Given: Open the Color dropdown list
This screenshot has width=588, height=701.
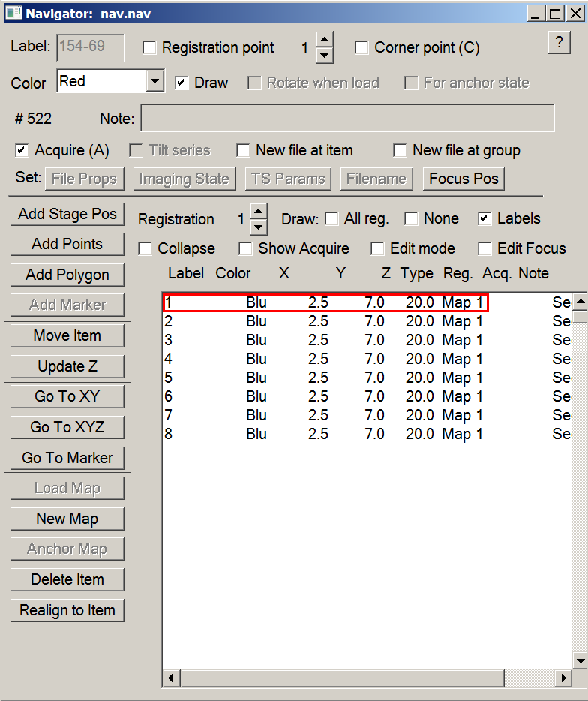Looking at the screenshot, I should (x=154, y=81).
